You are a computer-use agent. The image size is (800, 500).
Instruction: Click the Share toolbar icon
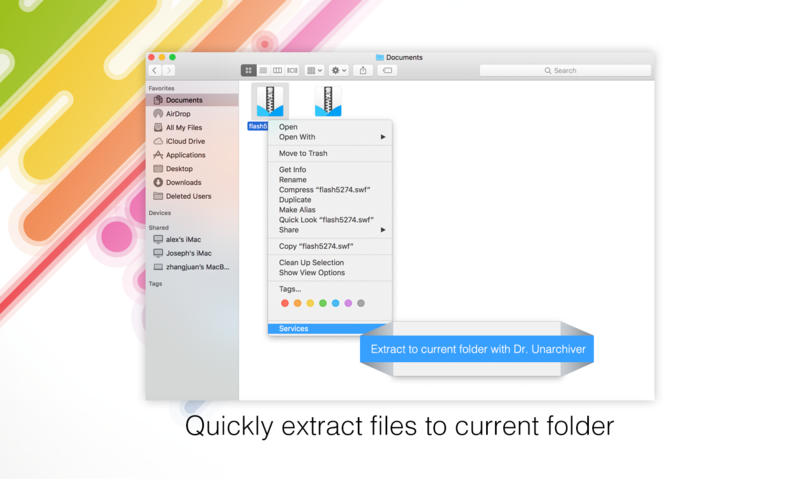(363, 71)
